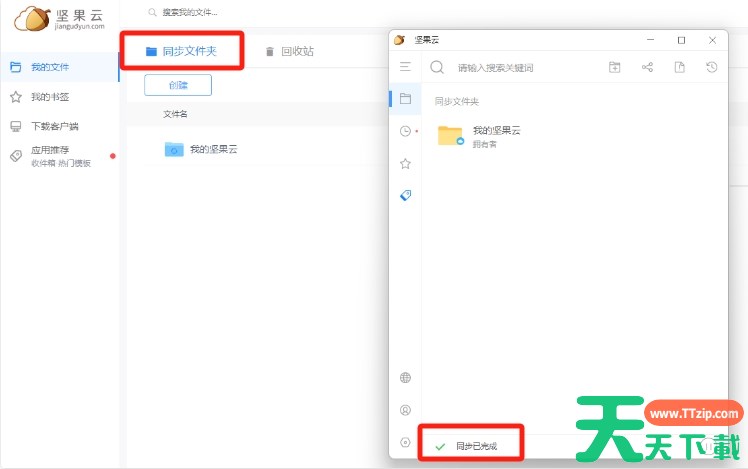
Task: Click the 同步文件夹 heading in client window
Action: [457, 101]
